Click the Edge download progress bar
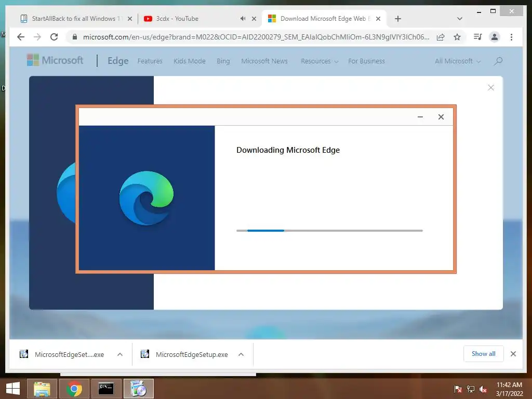The width and height of the screenshot is (532, 399). click(x=329, y=231)
